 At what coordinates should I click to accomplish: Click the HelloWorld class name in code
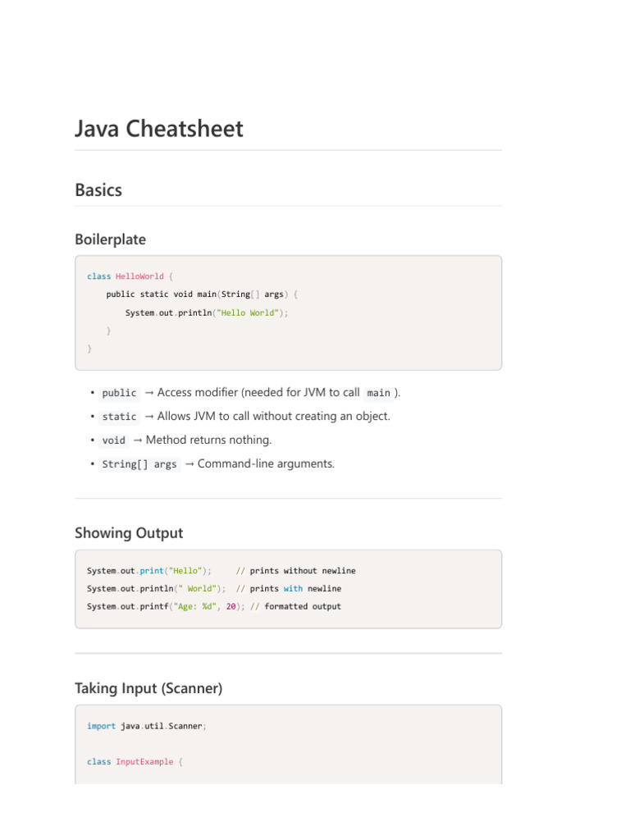pos(139,276)
